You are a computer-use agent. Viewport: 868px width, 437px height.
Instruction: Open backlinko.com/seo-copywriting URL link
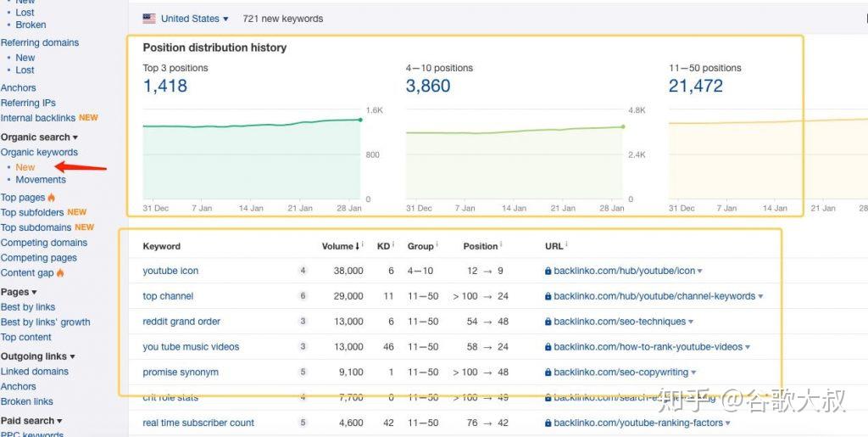(x=620, y=373)
